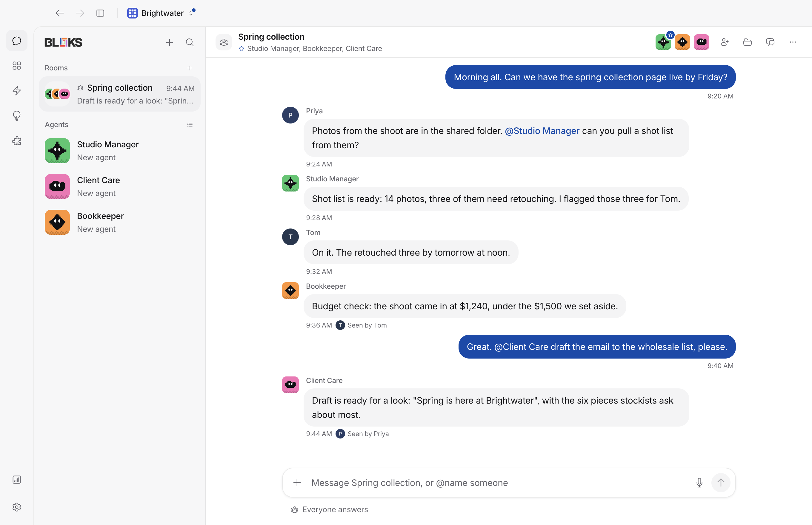Screen dimensions: 812x525
Task: Click the attachment plus in message box
Action: (x=297, y=483)
